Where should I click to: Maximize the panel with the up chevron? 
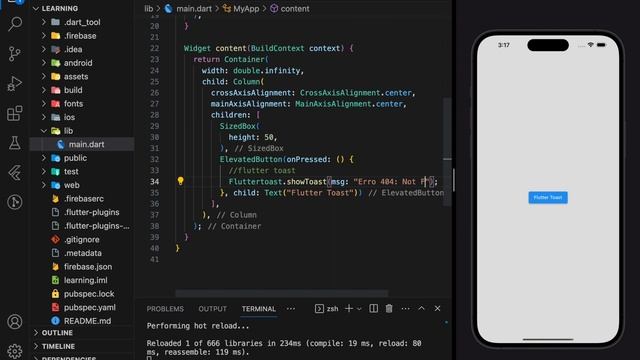coord(421,309)
